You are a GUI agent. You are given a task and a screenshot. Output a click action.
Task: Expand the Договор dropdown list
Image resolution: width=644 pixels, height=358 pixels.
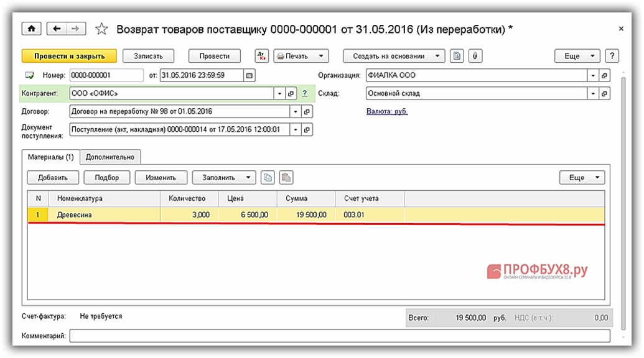(296, 111)
